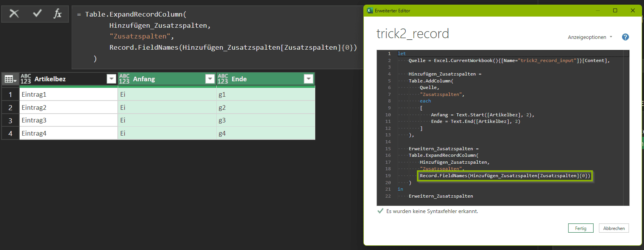
Task: Cancel the formula edit with X icon
Action: point(14,14)
